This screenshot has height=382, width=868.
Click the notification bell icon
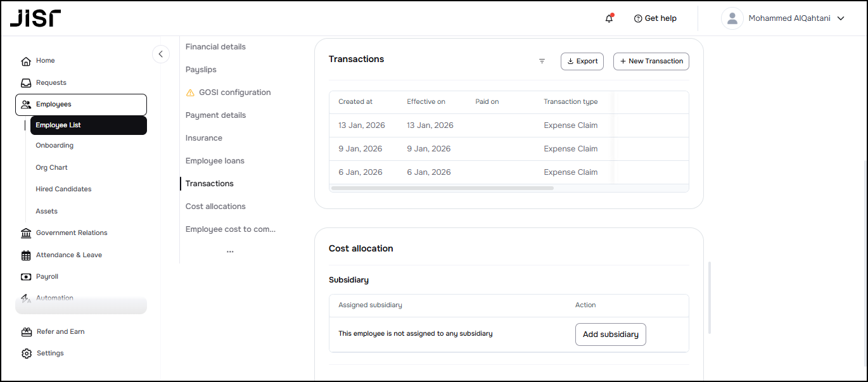coord(609,18)
